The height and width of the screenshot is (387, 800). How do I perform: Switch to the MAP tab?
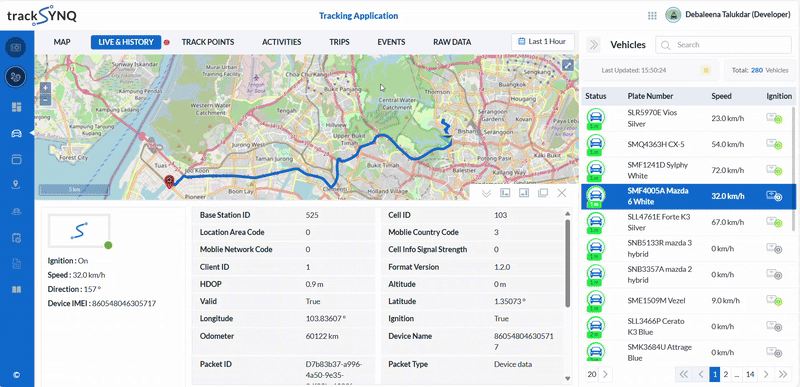point(62,42)
